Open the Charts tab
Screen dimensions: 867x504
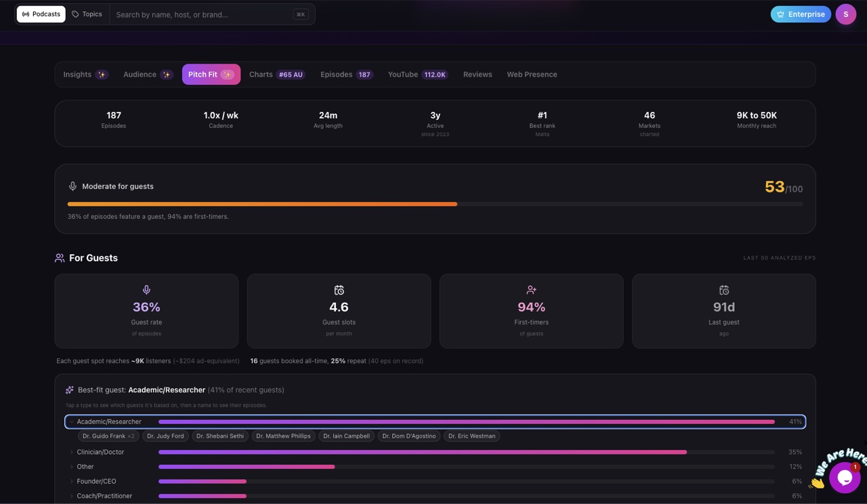[x=277, y=75]
